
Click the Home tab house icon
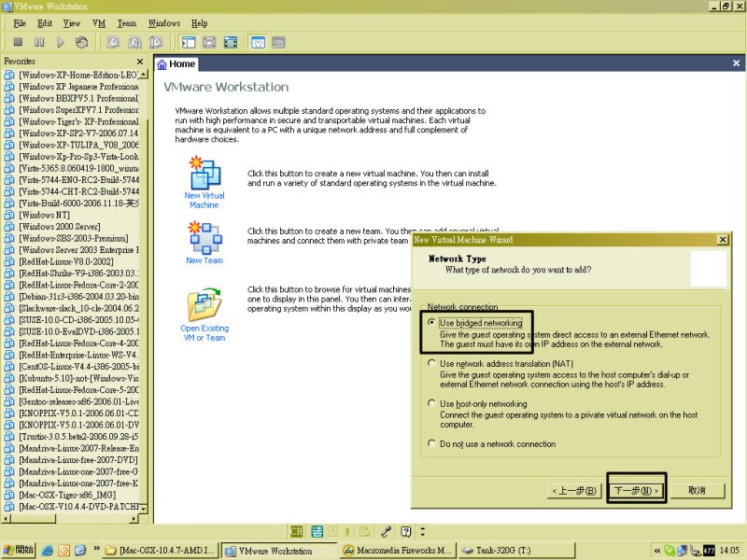pos(162,64)
